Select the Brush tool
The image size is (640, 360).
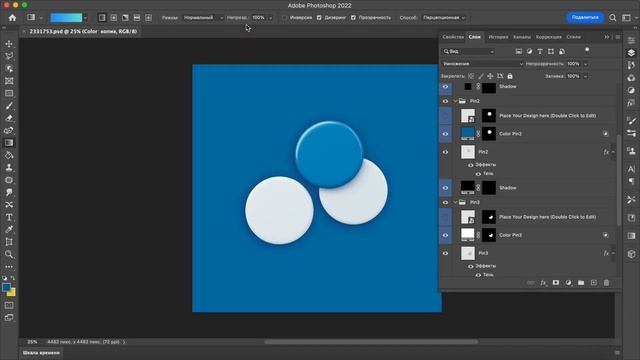coord(9,106)
